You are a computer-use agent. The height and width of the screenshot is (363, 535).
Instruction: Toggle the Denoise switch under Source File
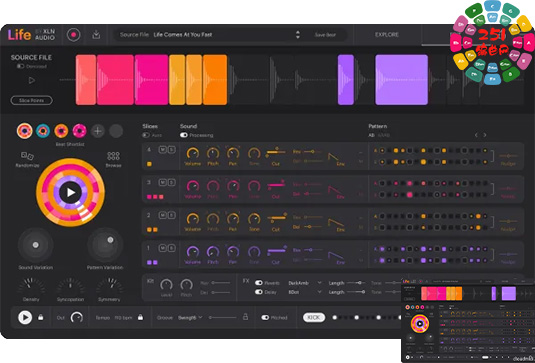pyautogui.click(x=20, y=66)
